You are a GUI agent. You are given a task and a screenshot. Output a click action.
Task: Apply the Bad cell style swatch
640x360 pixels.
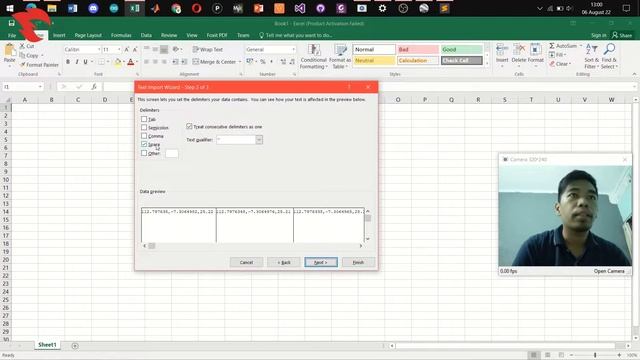418,49
